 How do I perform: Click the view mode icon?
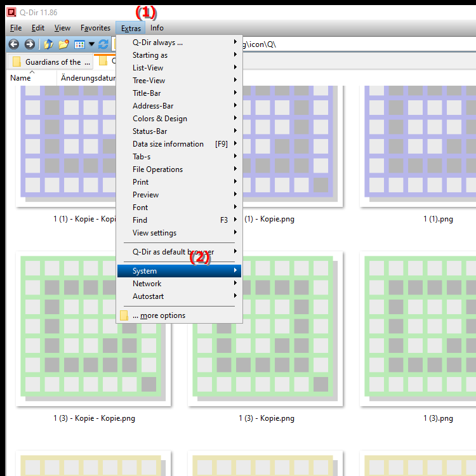pos(79,44)
